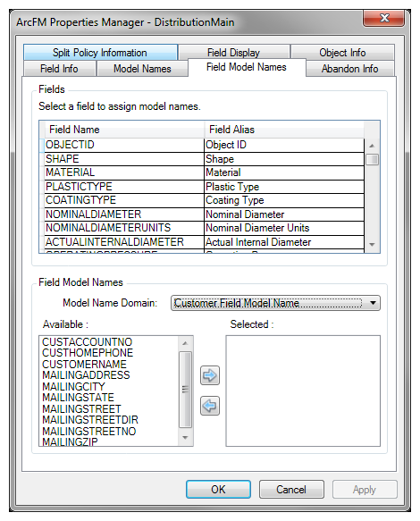This screenshot has width=420, height=521.
Task: Switch to the Object Info tab
Action: click(342, 53)
